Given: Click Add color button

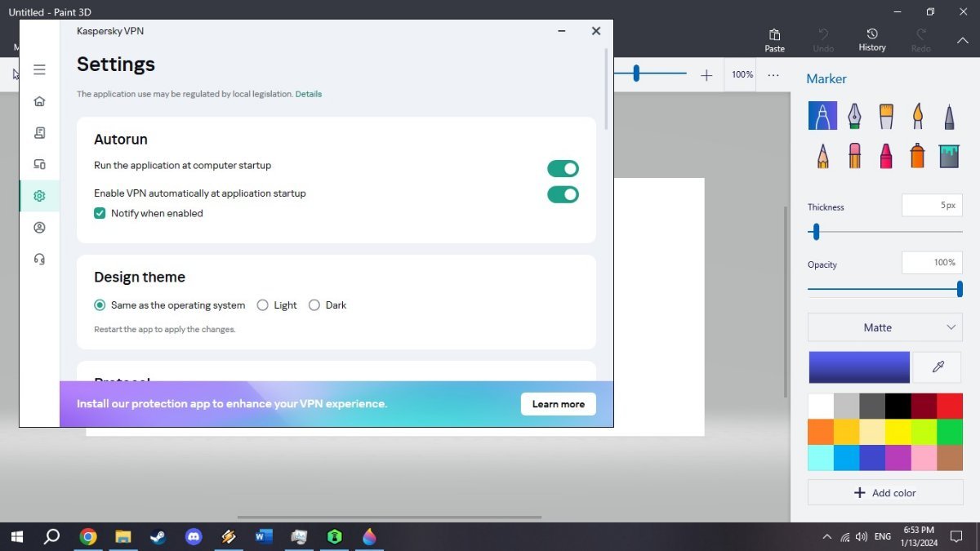Looking at the screenshot, I should tap(885, 493).
